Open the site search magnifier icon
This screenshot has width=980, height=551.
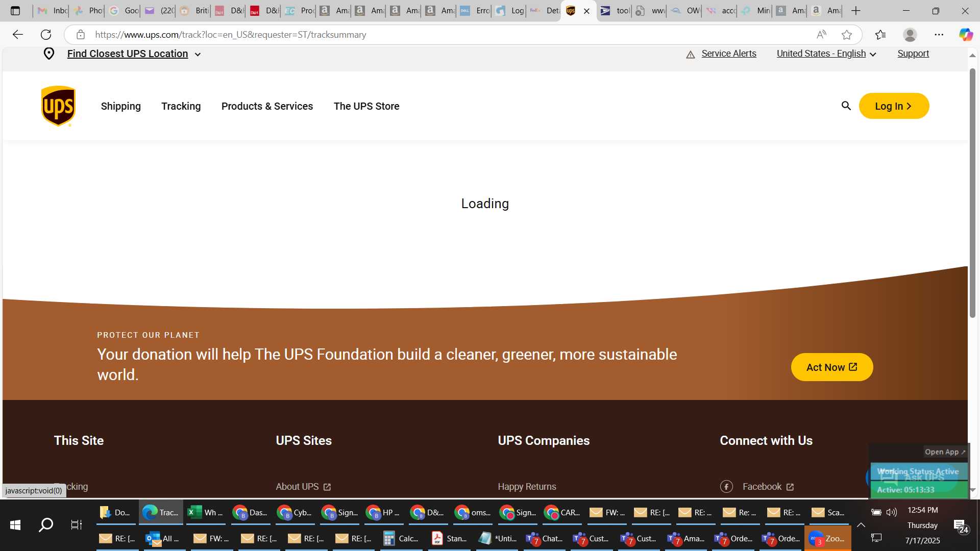click(846, 106)
